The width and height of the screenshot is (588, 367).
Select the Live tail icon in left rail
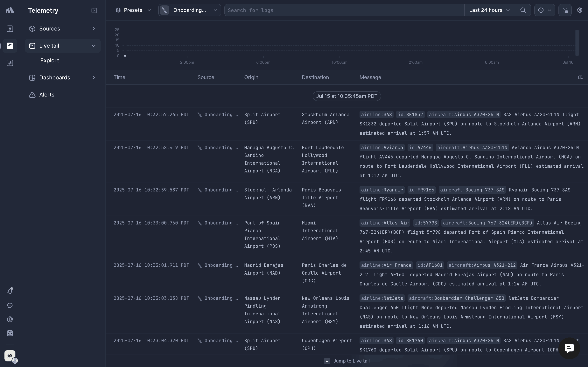pos(10,46)
